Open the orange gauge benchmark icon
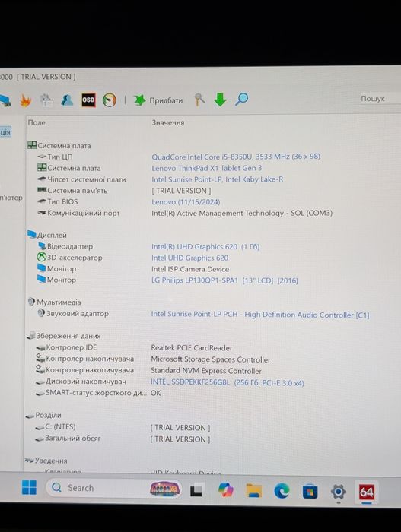The width and height of the screenshot is (401, 532). (x=110, y=100)
